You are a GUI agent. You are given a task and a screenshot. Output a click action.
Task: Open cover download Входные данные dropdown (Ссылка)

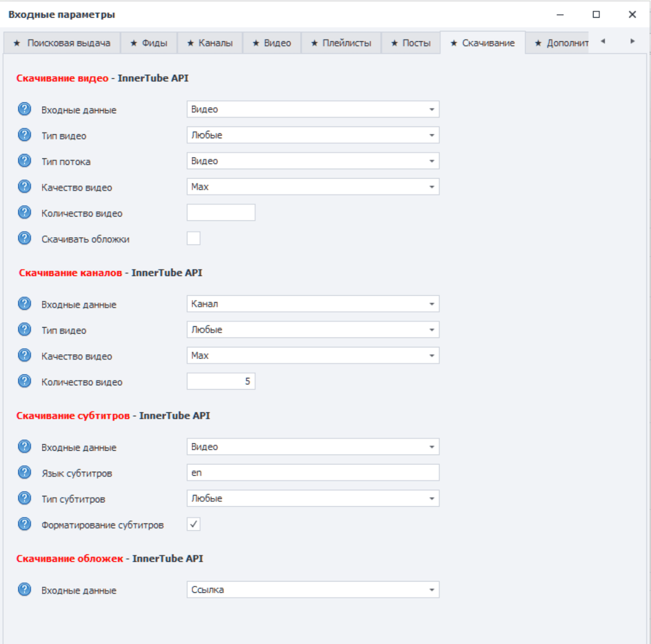pyautogui.click(x=313, y=590)
